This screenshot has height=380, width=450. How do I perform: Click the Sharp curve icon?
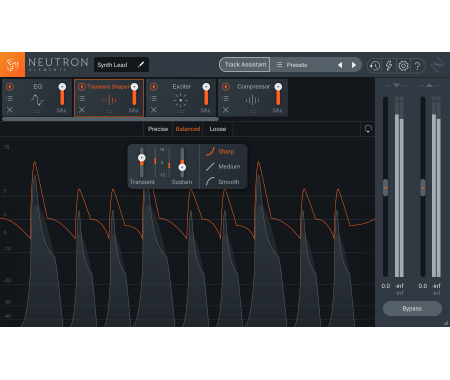[210, 152]
